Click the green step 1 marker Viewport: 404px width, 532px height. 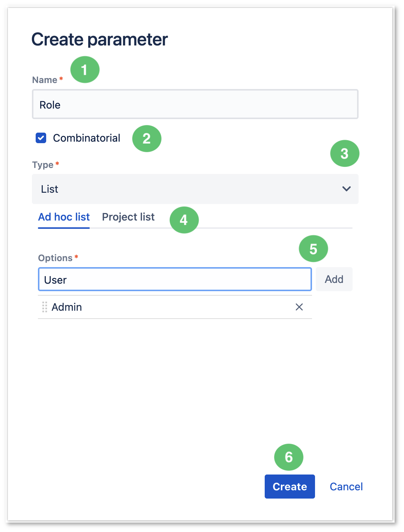tap(85, 70)
